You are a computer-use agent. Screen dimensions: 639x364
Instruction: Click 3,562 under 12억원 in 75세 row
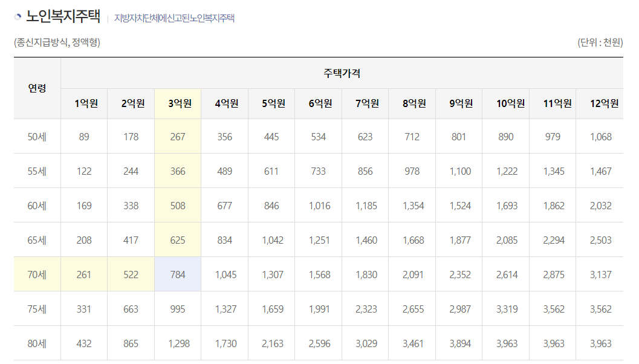[600, 309]
